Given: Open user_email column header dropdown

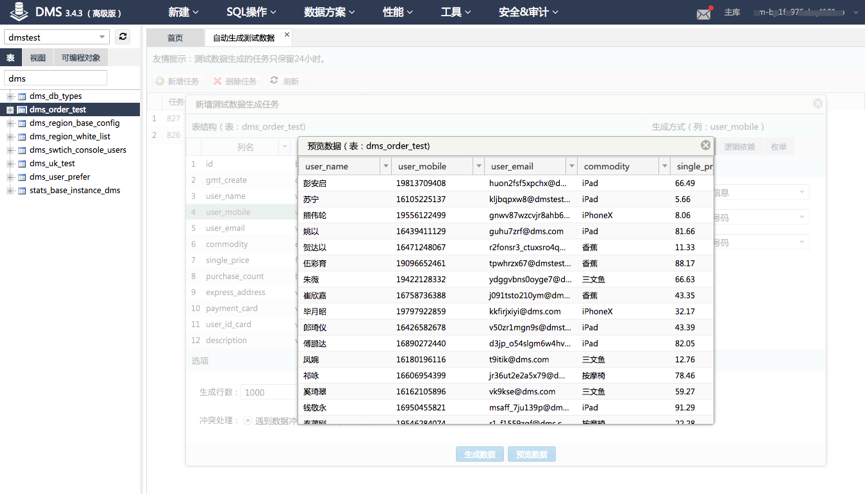Looking at the screenshot, I should coord(572,166).
